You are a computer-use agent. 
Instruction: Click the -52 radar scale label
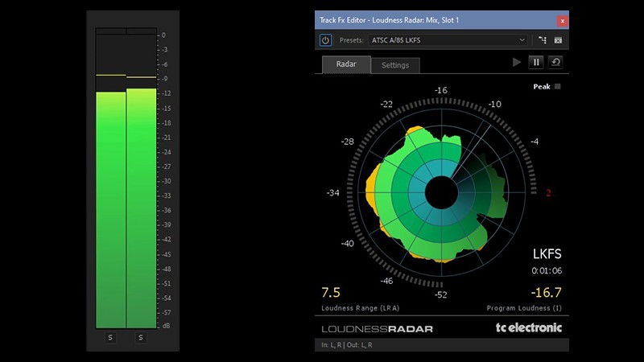point(440,294)
